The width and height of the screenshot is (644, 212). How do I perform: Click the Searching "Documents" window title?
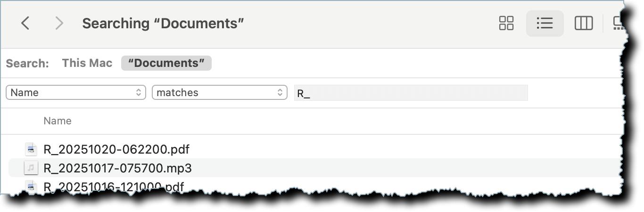coord(163,23)
